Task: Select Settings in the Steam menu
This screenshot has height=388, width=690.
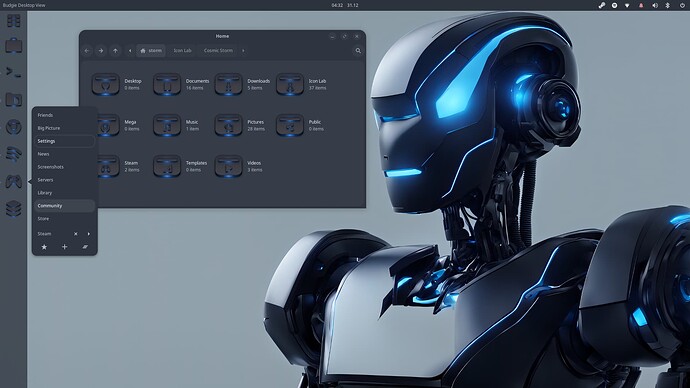Action: [x=64, y=141]
